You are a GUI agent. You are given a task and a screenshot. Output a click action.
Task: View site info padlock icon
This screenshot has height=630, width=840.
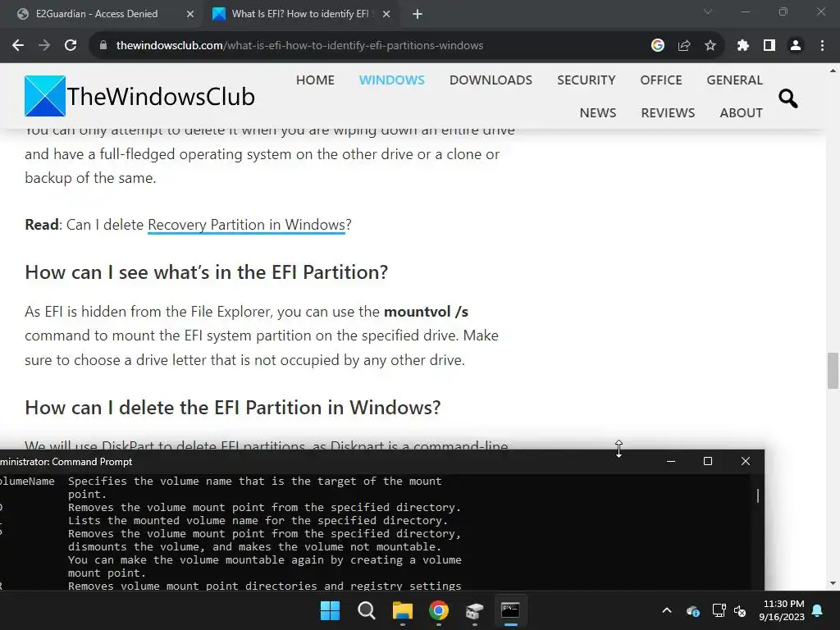[x=103, y=46]
